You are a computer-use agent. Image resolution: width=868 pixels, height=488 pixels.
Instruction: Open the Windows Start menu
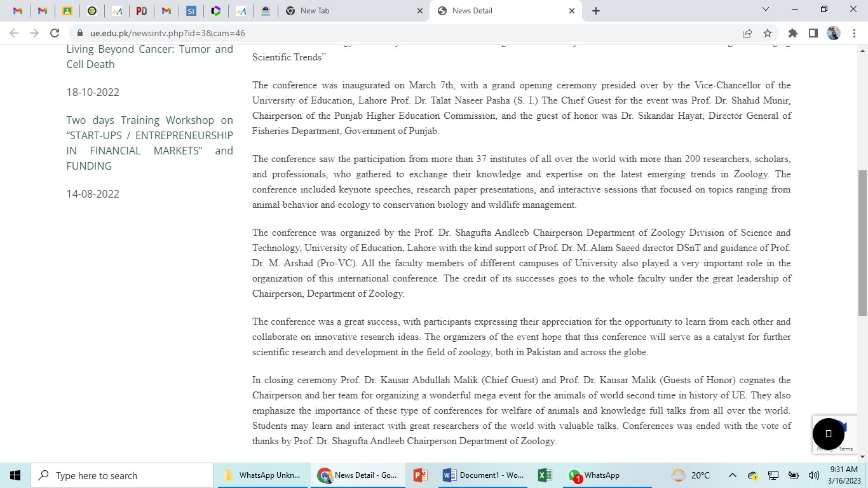[x=15, y=475]
